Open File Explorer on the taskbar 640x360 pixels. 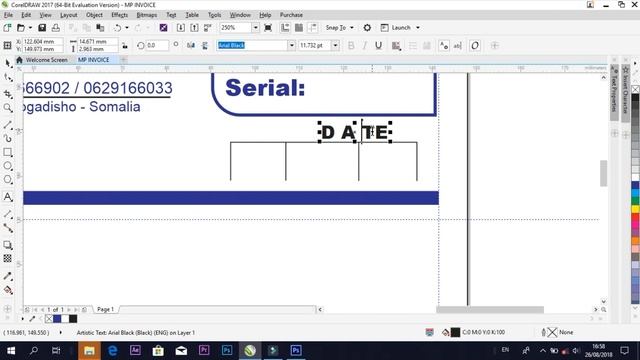pos(89,350)
